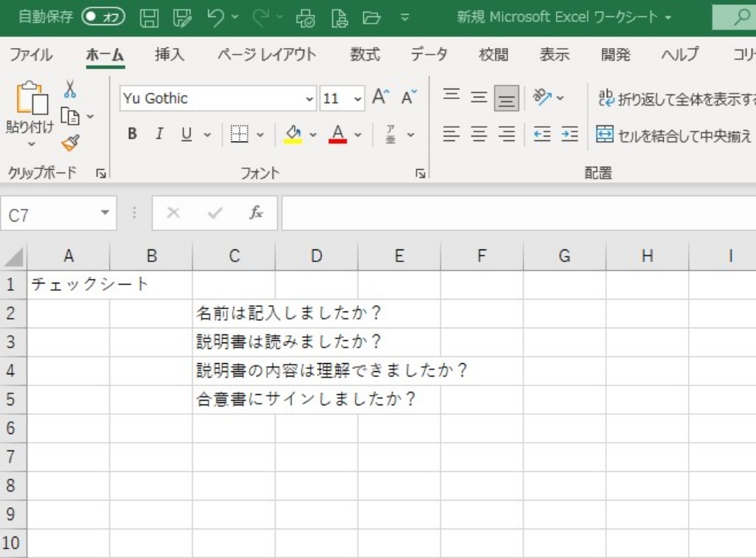Viewport: 756px width, 558px height.
Task: Apply yellow fill color bucket
Action: [292, 134]
